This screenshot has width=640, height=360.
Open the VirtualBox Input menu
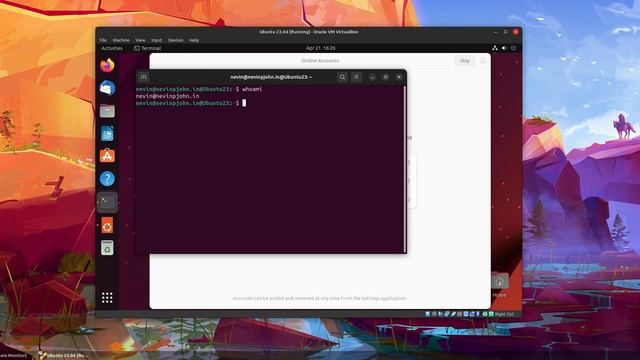point(157,40)
